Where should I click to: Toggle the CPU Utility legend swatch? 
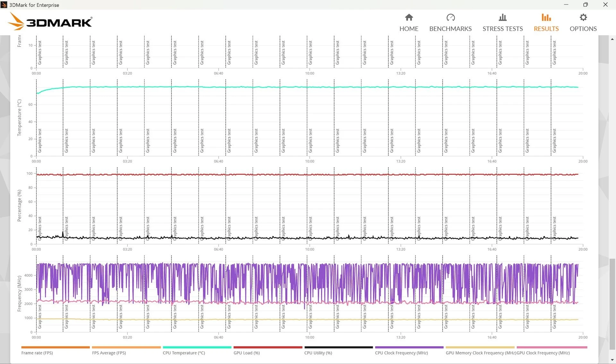pyautogui.click(x=338, y=347)
